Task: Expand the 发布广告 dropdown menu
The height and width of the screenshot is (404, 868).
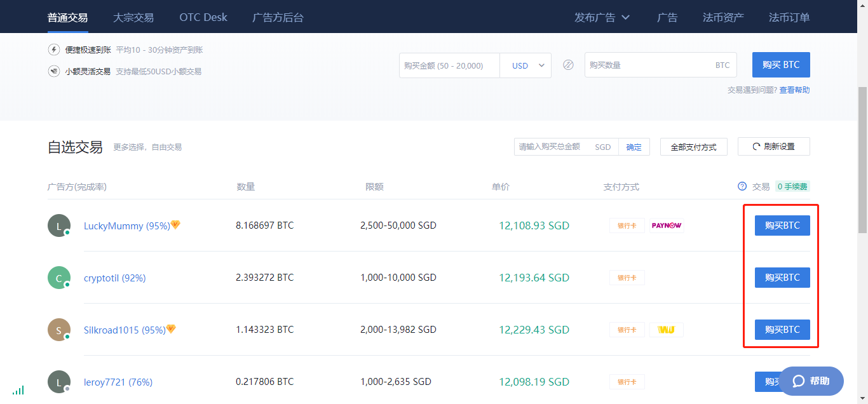Action: [602, 17]
